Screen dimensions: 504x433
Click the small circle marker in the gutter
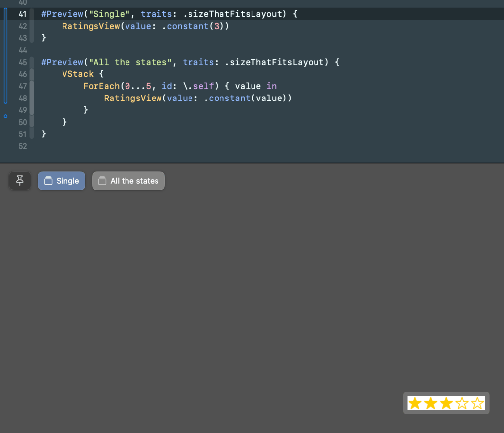[x=5, y=116]
